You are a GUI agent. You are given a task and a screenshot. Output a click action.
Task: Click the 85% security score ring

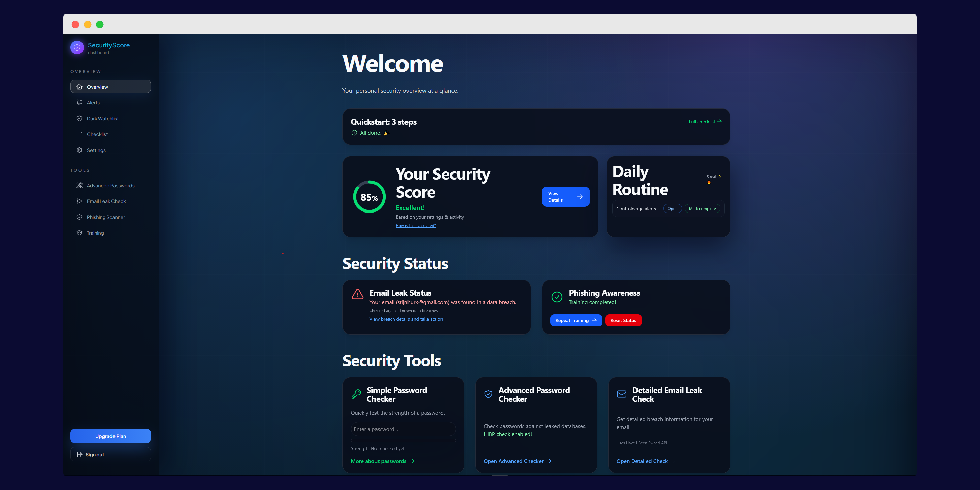point(368,197)
